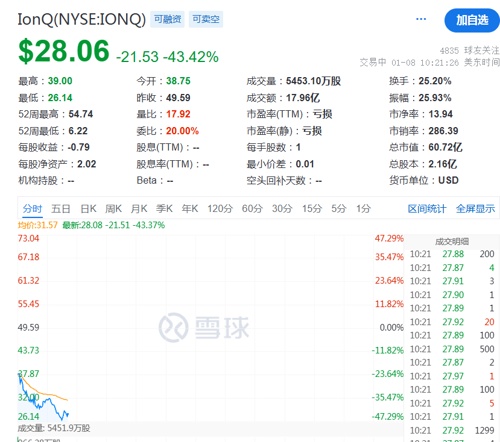
Task: Click the 今开 value 38.75
Action: pos(178,81)
